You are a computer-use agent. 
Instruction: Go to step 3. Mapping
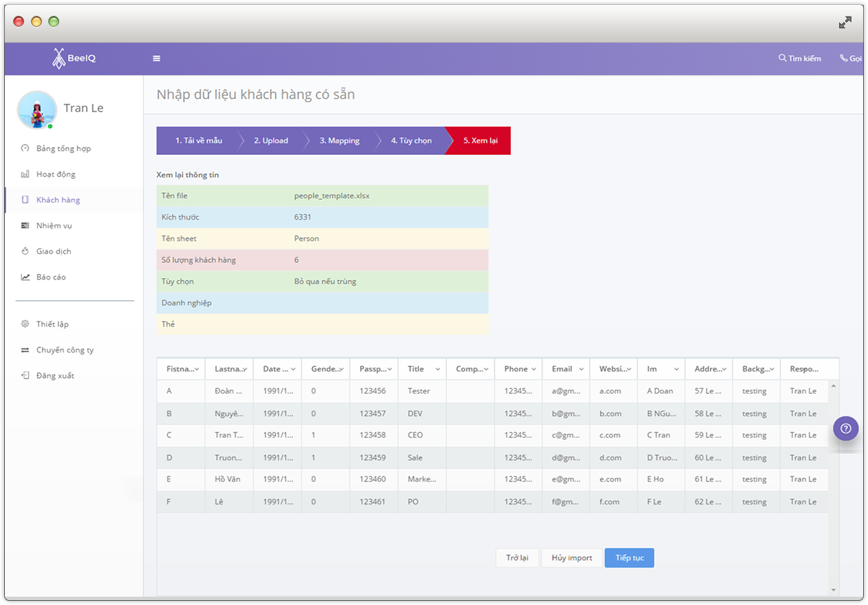coord(339,140)
